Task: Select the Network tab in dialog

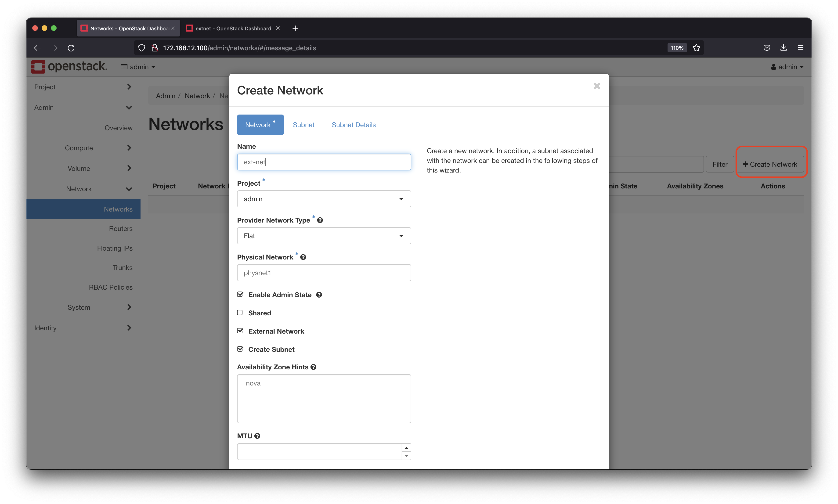Action: 260,125
